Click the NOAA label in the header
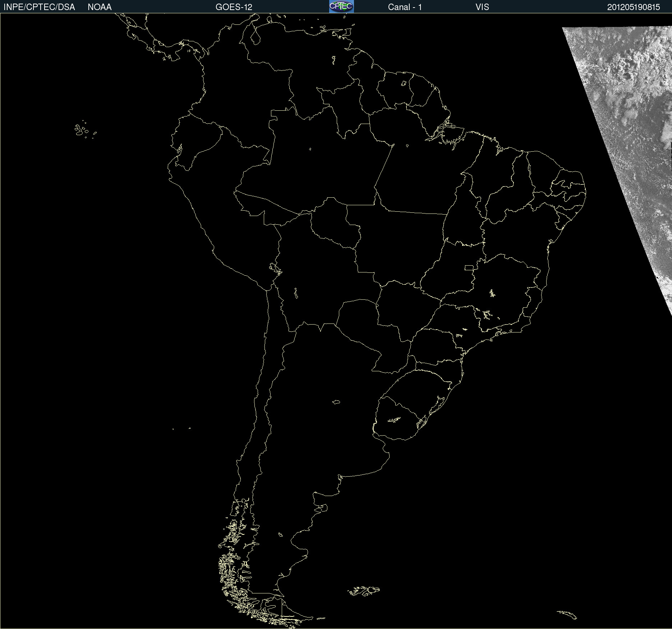This screenshot has width=672, height=629. 100,7
